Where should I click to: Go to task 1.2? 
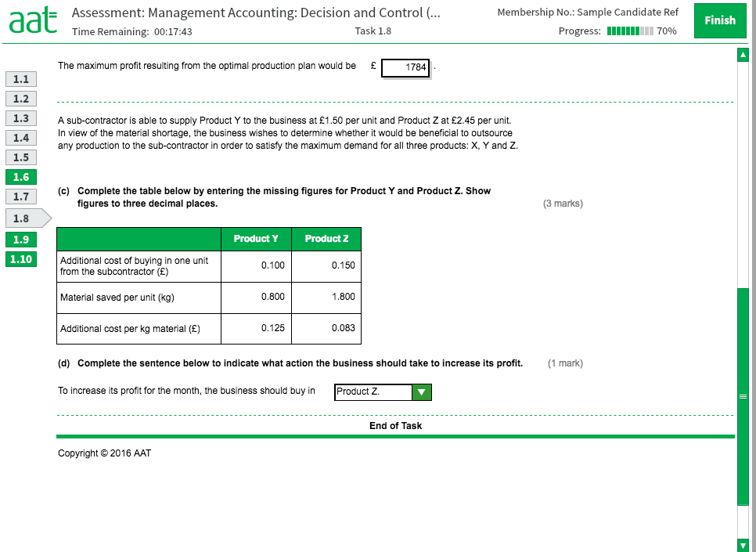[21, 99]
